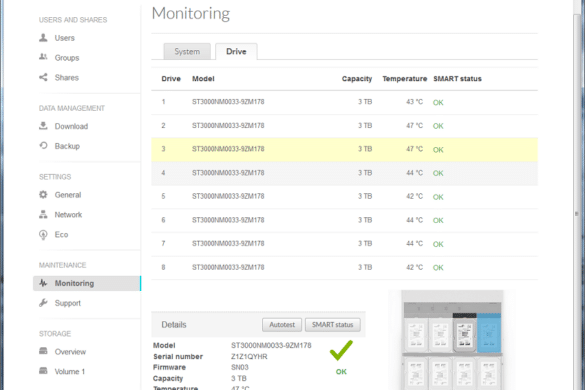Screen dimensions: 585x390
Task: Click the Autotest button
Action: 282,325
